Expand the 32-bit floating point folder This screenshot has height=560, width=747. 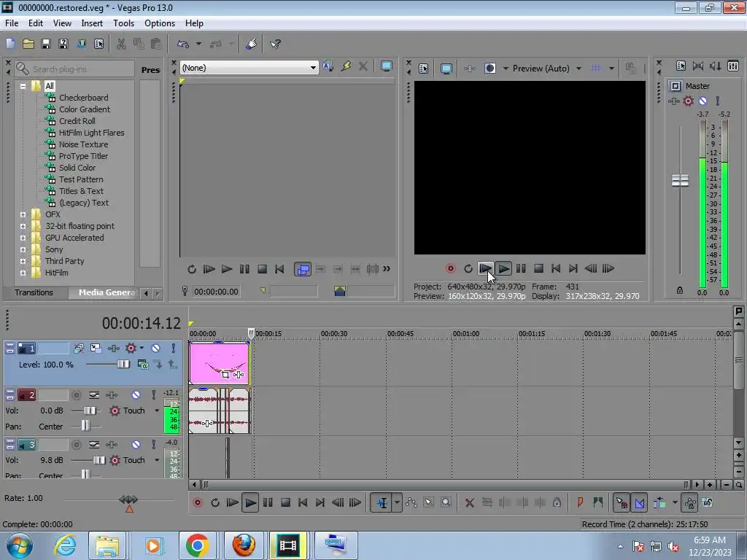point(23,226)
